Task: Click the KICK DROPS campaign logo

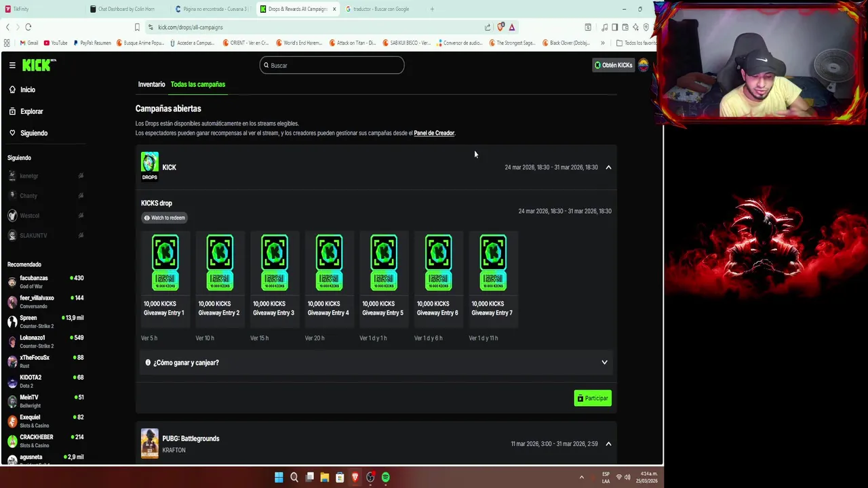Action: [150, 166]
